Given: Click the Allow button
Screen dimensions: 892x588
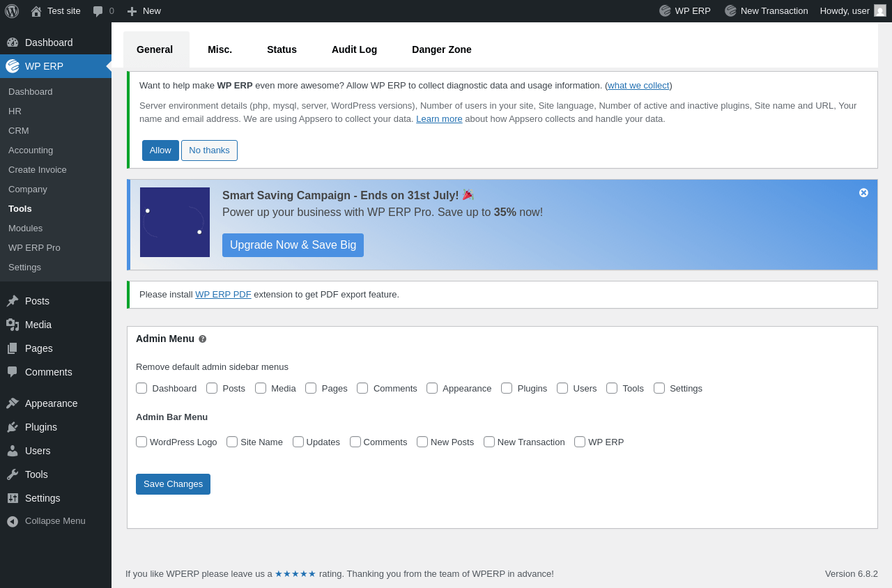Looking at the screenshot, I should coord(160,150).
